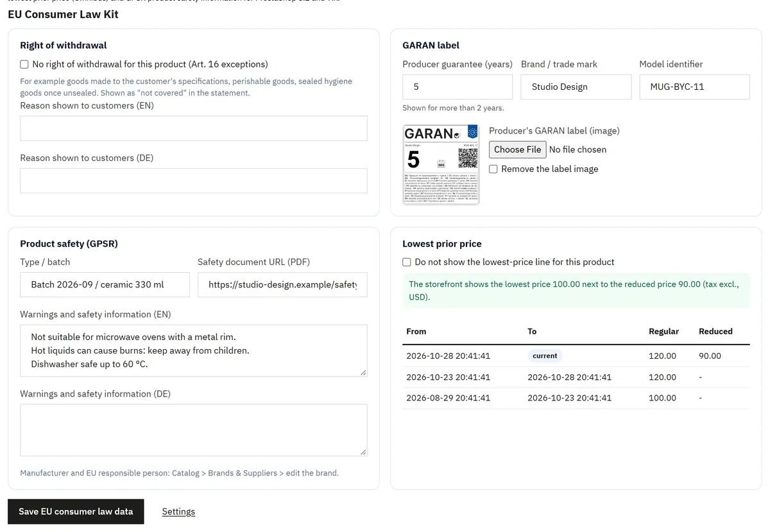The height and width of the screenshot is (532, 770).
Task: Click the "Lowest prior price" heading
Action: pyautogui.click(x=442, y=244)
